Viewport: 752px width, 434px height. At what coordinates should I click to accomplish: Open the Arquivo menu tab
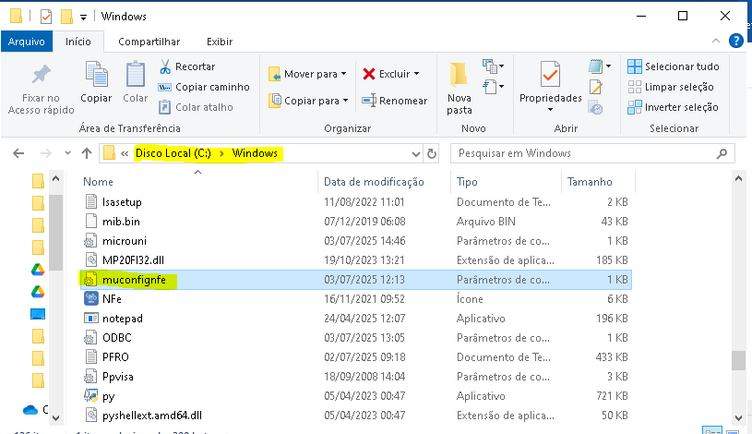point(27,41)
